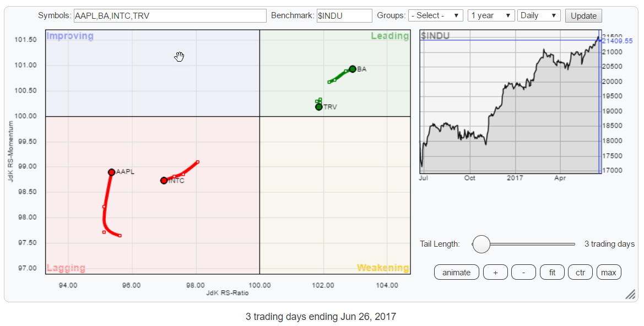Click the fit button

click(x=552, y=272)
